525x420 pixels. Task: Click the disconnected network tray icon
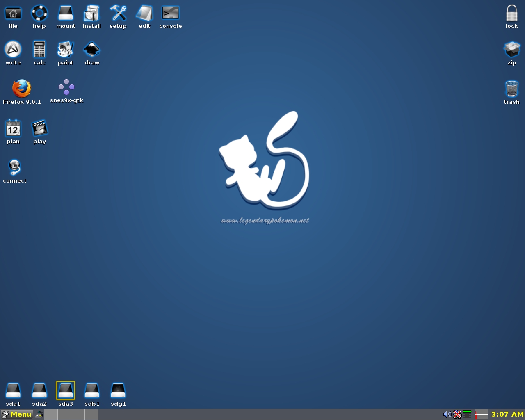pyautogui.click(x=457, y=414)
